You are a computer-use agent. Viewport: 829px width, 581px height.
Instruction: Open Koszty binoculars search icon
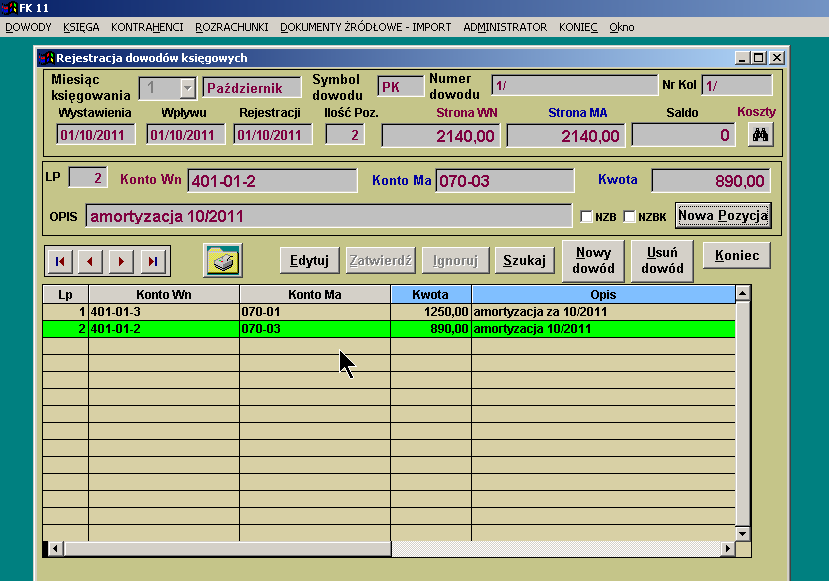click(x=760, y=135)
